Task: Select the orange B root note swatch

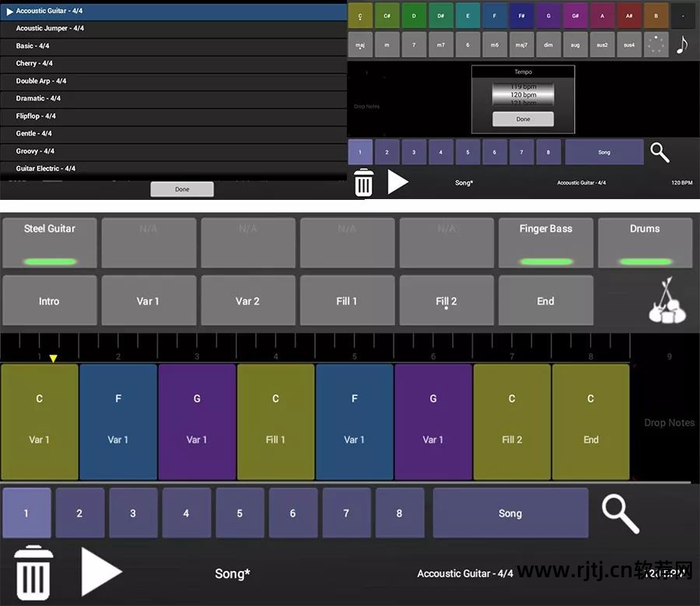Action: point(656,16)
